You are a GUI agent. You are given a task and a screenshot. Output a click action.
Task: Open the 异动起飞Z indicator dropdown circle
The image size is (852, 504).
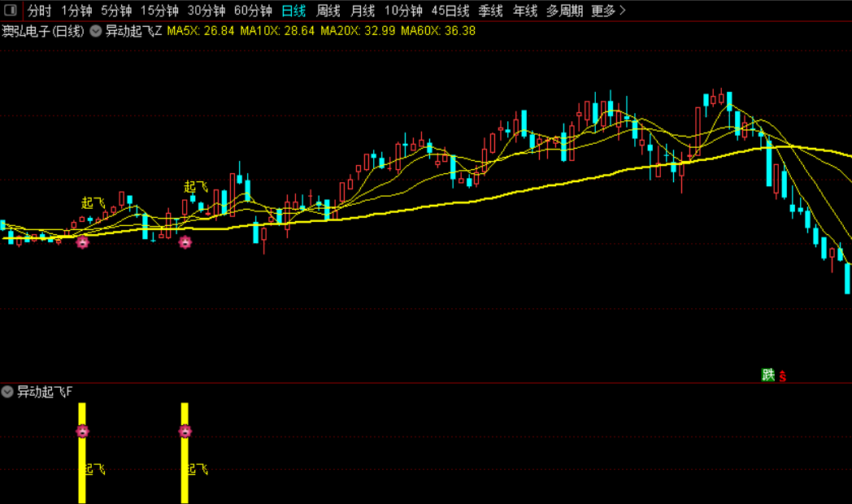coord(96,31)
